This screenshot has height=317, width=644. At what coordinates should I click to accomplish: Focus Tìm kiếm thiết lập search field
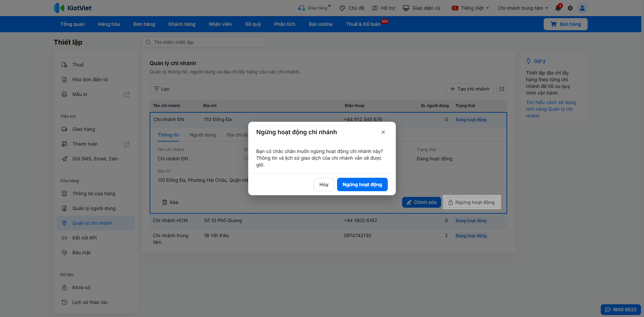pos(204,42)
